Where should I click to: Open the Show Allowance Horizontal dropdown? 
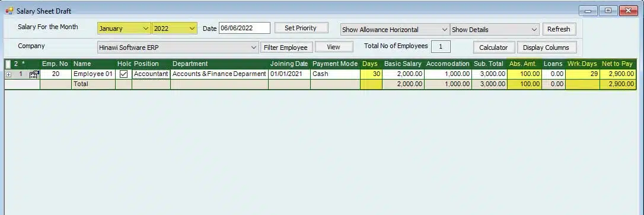395,30
